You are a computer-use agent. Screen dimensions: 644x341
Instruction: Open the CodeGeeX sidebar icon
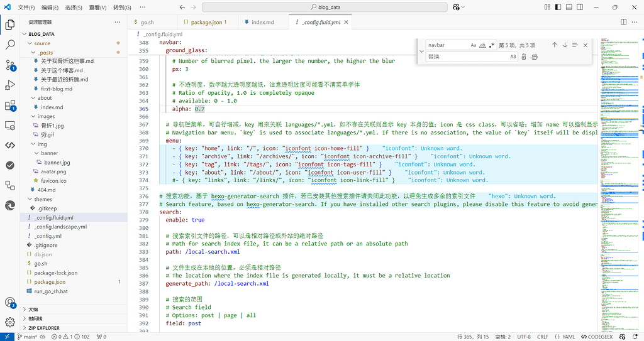pyautogui.click(x=10, y=145)
